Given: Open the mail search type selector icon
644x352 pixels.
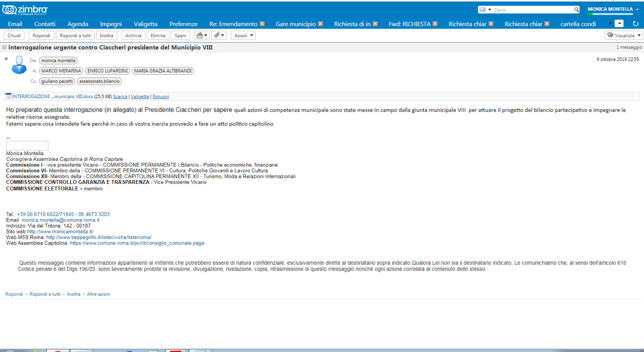Looking at the screenshot, I should pos(483,10).
